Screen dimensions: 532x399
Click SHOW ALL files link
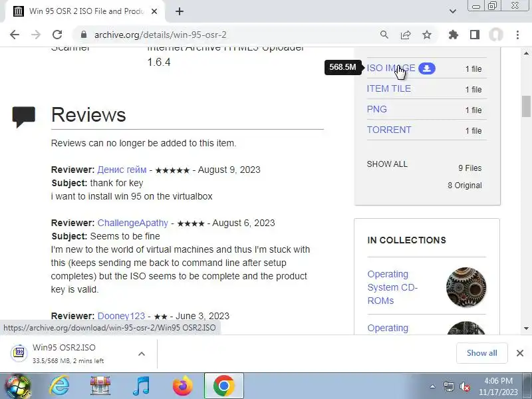(387, 164)
